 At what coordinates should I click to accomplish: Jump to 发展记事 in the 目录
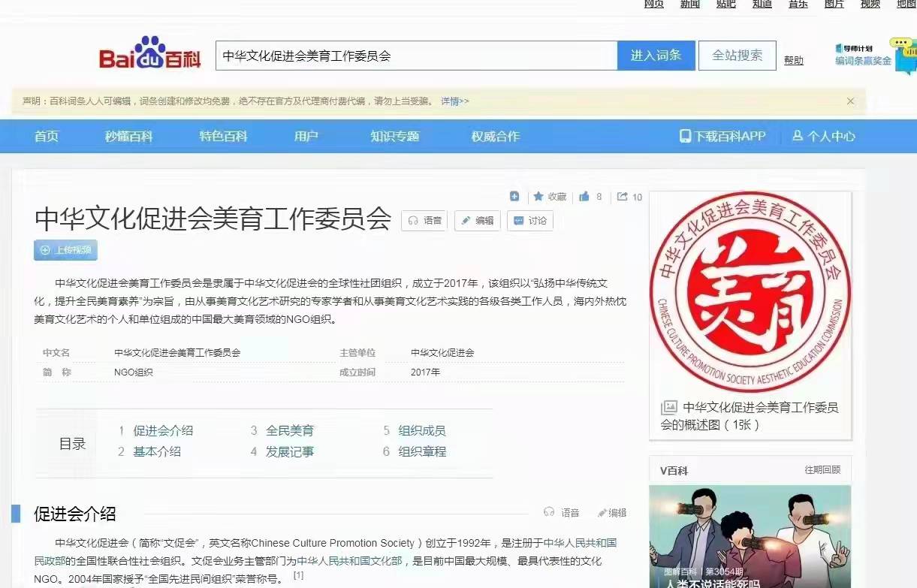tap(290, 451)
